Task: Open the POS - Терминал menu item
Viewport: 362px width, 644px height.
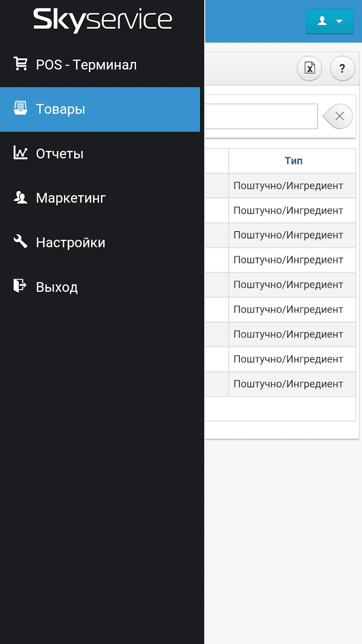Action: (86, 65)
